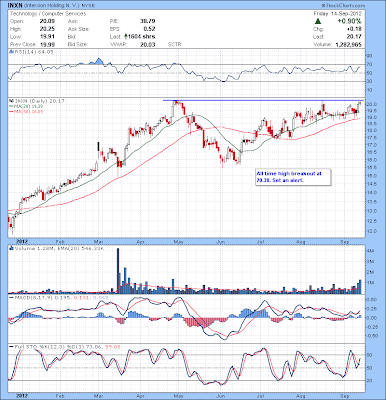Click the 20.0 price axis label
The width and height of the screenshot is (386, 400).
pyautogui.click(x=372, y=104)
